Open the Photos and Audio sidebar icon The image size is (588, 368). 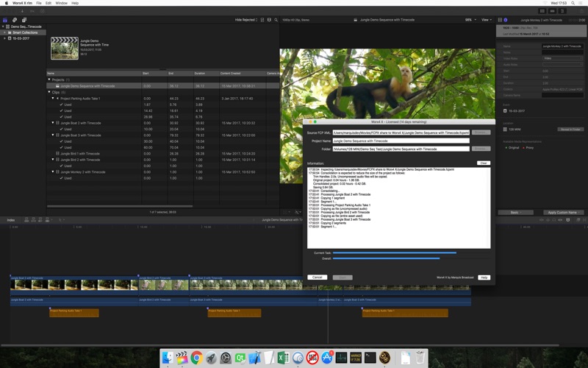pos(15,20)
